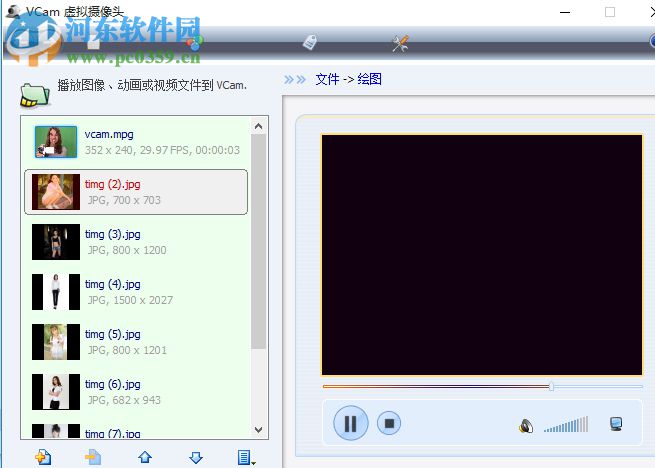Click the text "352 x 240, 29.97 FPS, 00:00:03"
Image resolution: width=655 pixels, height=468 pixels.
click(162, 150)
